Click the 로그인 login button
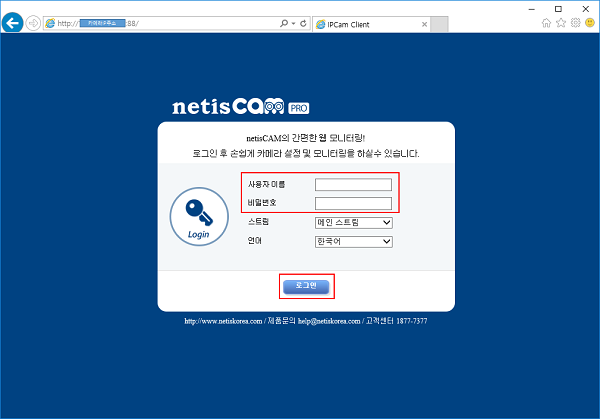600x419 pixels. click(x=306, y=286)
